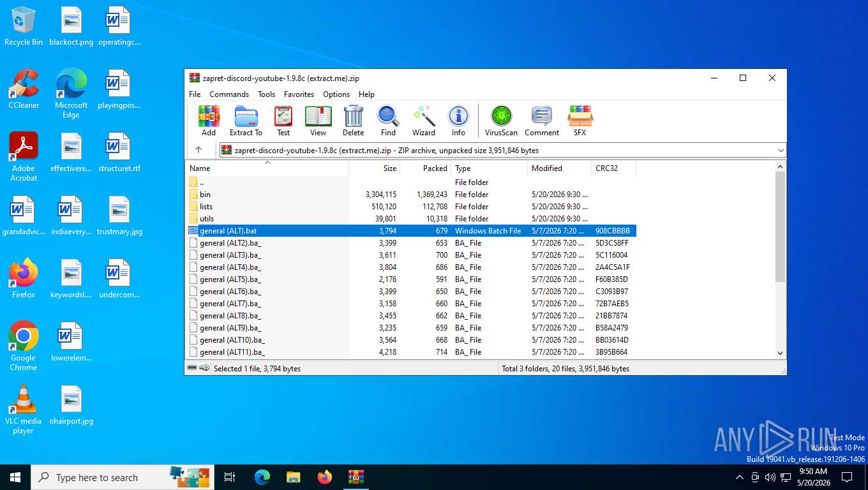Sort by Size column header
The width and height of the screenshot is (868, 490).
point(375,168)
